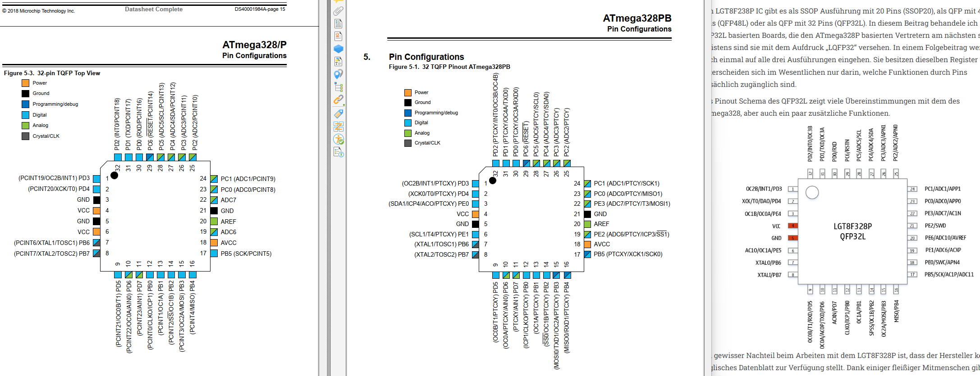The width and height of the screenshot is (980, 376).
Task: Click pin label 'ADC7' in ATmega328/P figure
Action: [x=229, y=200]
